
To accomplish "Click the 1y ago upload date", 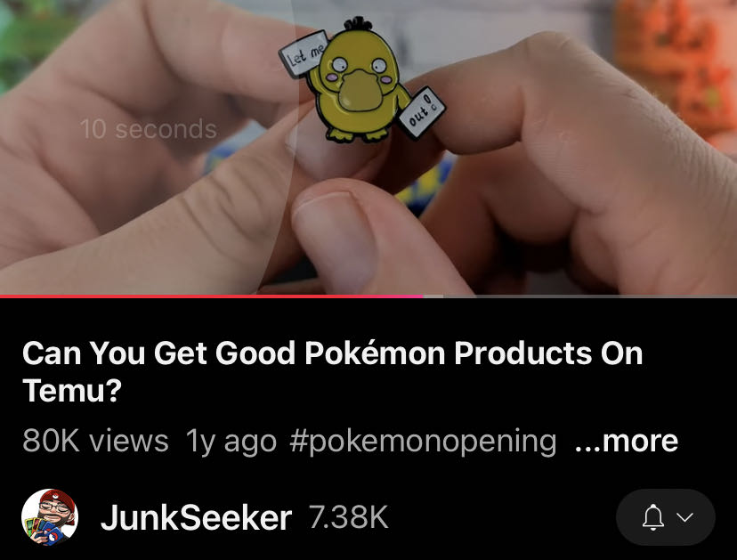I will coord(231,442).
